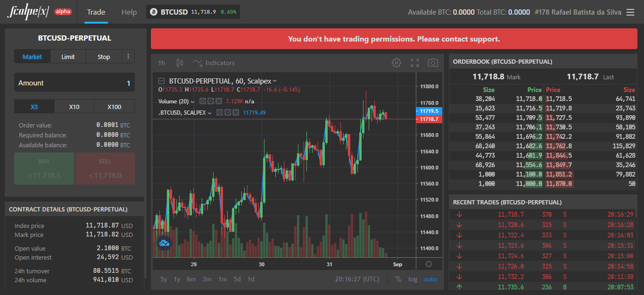
Task: Click the Open interest value 24,592
Action: point(108,257)
